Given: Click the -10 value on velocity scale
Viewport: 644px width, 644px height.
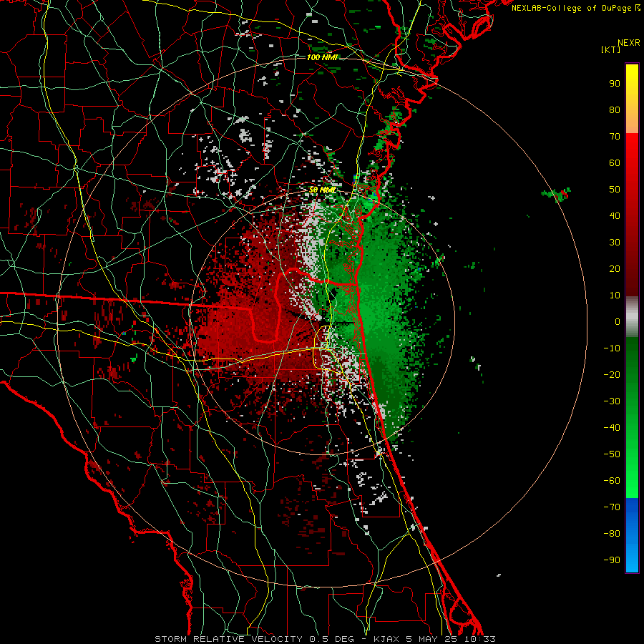Looking at the screenshot, I should (x=612, y=348).
